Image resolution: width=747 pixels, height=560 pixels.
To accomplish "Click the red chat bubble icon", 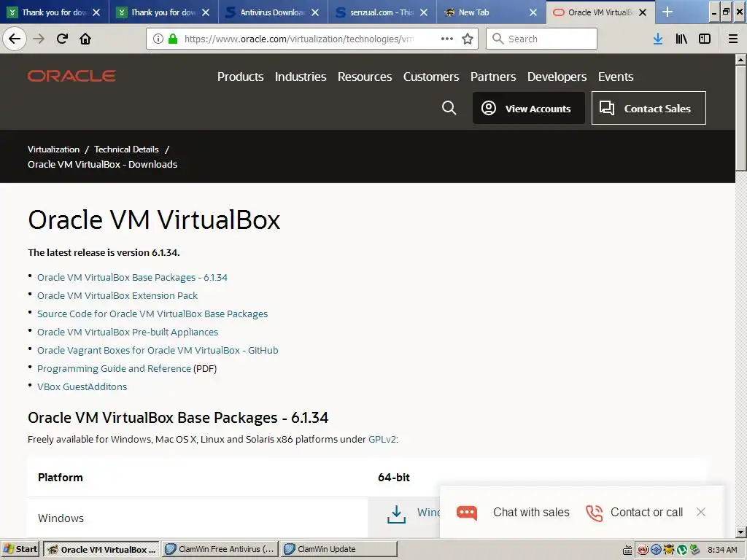I will click(467, 513).
